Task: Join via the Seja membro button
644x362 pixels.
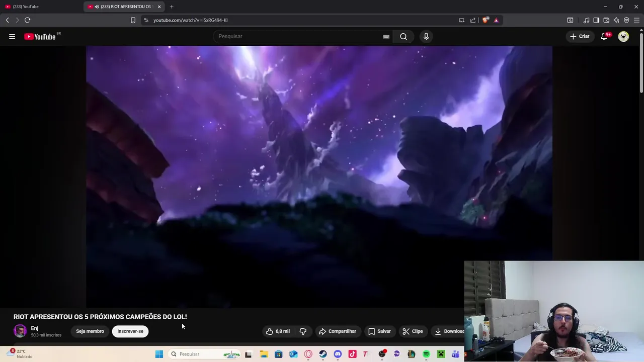Action: pyautogui.click(x=90, y=331)
